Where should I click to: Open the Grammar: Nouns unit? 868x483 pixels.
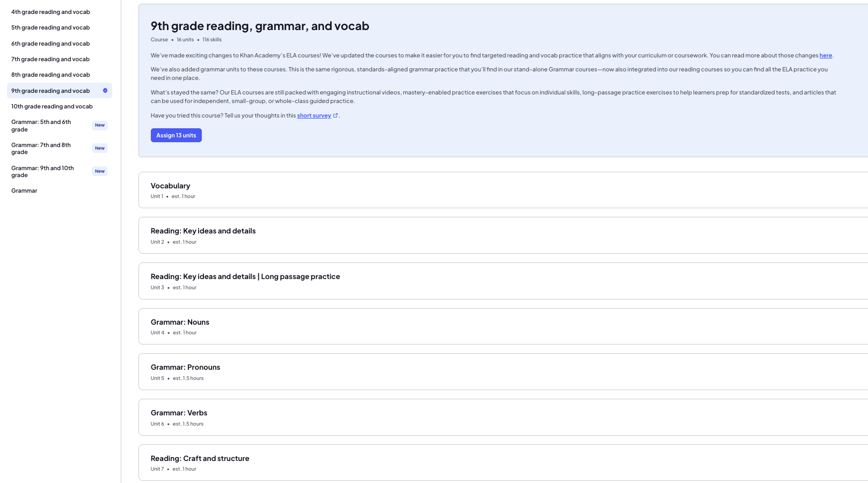pos(503,326)
